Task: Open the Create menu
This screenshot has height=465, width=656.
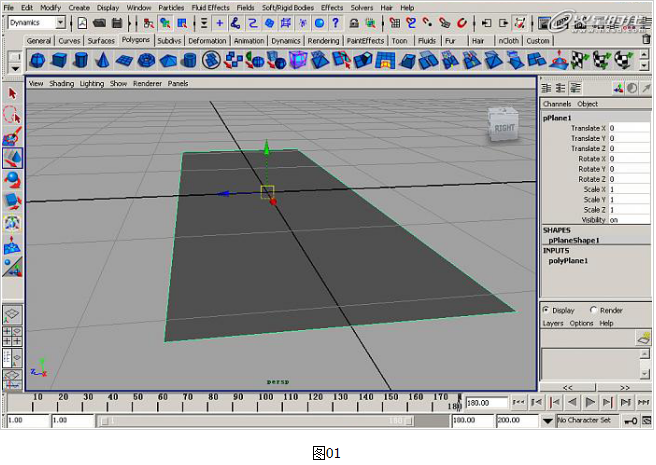Action: coord(79,8)
